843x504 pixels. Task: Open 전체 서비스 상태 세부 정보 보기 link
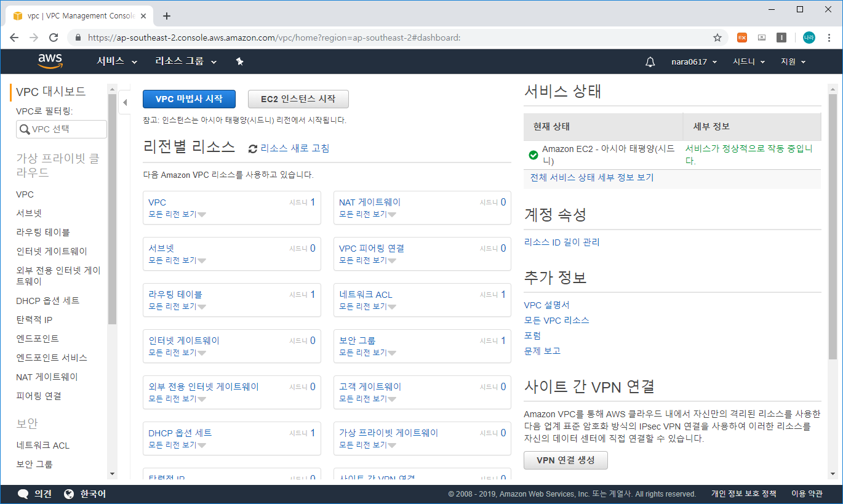(592, 177)
